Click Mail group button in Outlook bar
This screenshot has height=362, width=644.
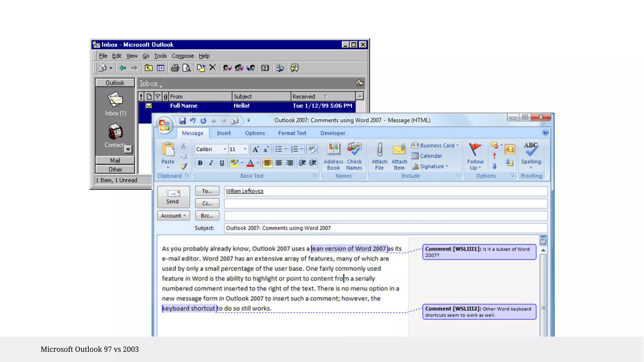point(115,160)
